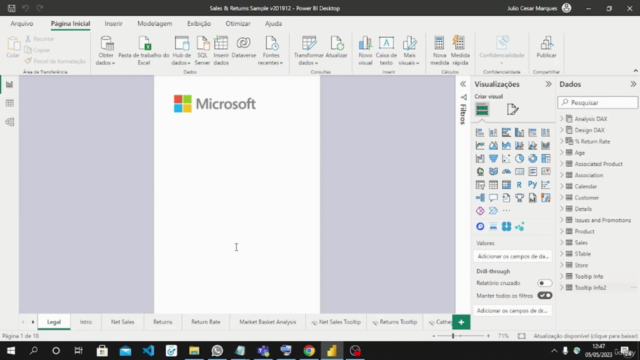Select the treemap visual
This screenshot has height=360, width=640.
click(545, 158)
